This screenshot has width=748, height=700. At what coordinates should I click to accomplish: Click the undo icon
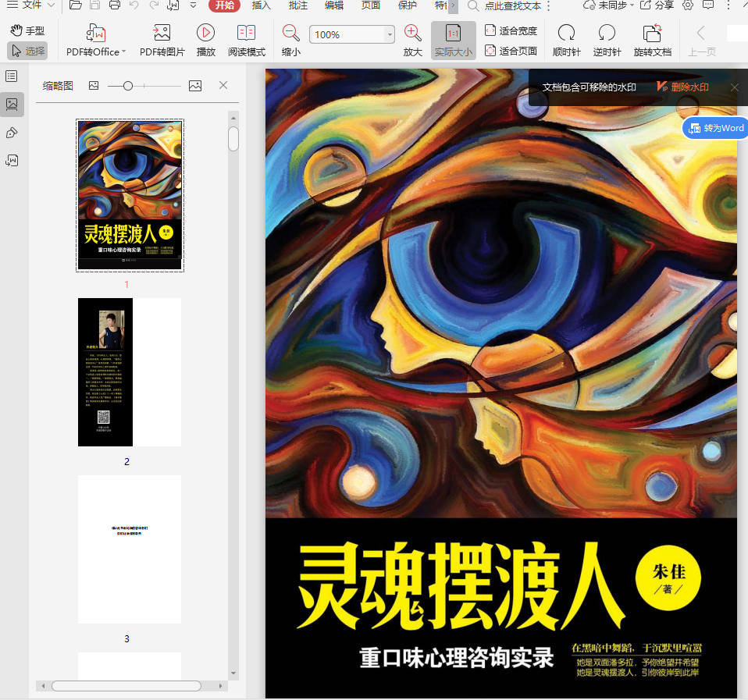pos(134,5)
